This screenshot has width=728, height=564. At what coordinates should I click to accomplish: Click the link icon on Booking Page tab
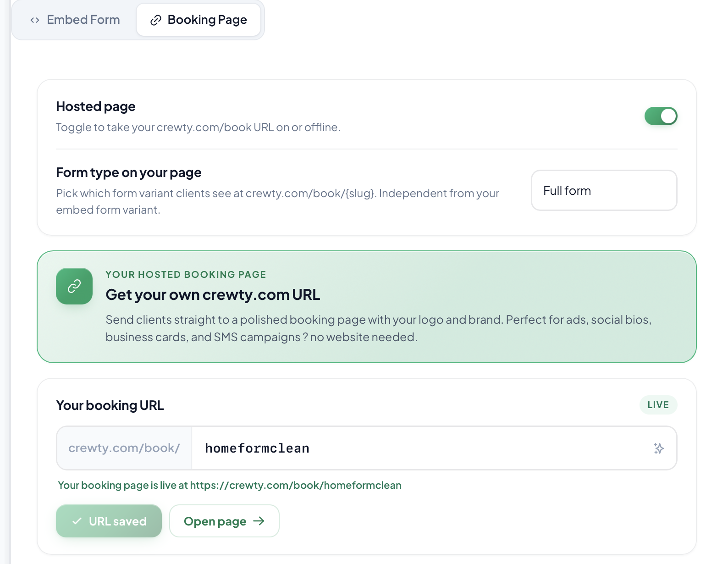tap(156, 20)
